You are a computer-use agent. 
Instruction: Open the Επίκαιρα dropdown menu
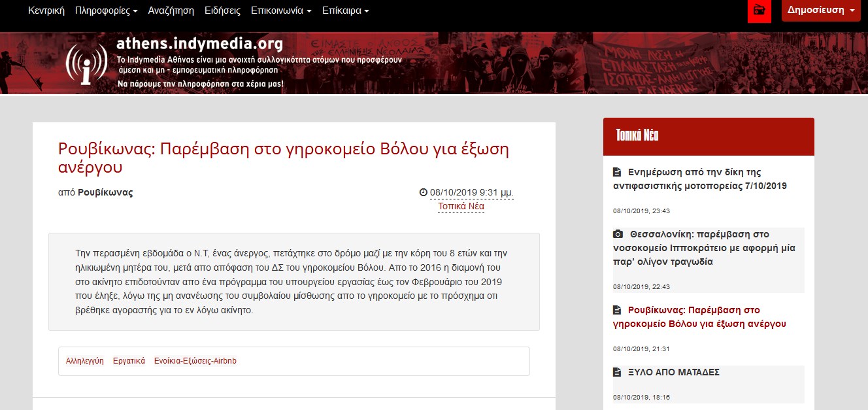(346, 11)
